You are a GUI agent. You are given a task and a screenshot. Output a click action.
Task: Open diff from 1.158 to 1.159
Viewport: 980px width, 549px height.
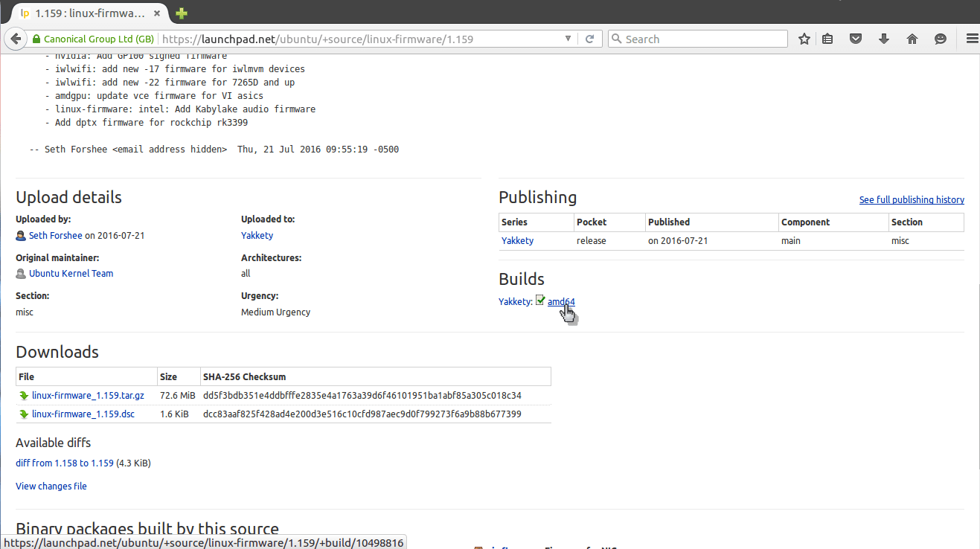pos(65,463)
